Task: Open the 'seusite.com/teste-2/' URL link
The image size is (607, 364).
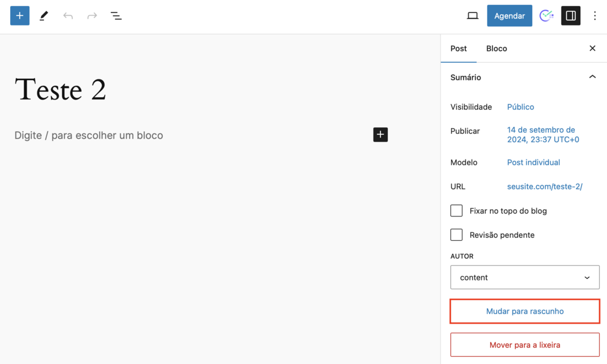Action: [x=544, y=186]
